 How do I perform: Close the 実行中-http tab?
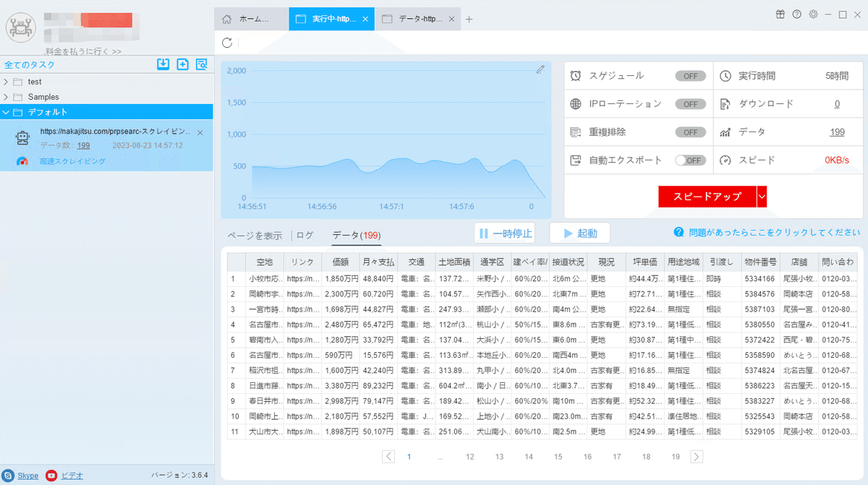pos(365,20)
